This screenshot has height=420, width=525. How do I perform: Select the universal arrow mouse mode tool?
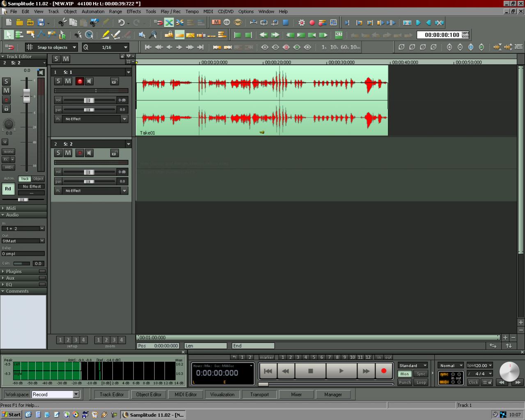tap(9, 35)
